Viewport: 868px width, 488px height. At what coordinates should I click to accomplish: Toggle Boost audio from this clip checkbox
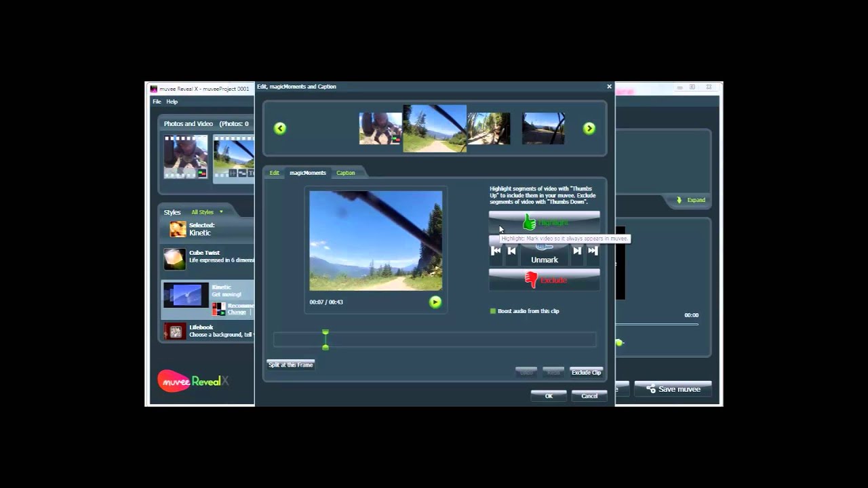(493, 311)
